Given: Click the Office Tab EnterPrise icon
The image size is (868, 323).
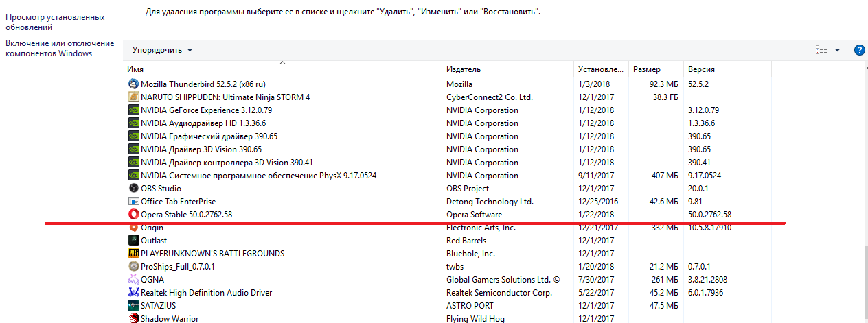Looking at the screenshot, I should (134, 201).
